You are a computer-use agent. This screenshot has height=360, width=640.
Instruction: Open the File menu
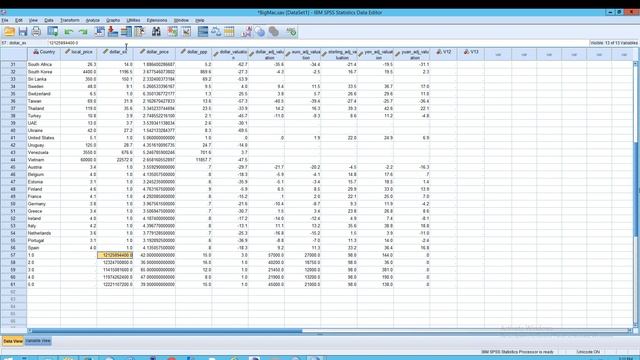pos(5,20)
